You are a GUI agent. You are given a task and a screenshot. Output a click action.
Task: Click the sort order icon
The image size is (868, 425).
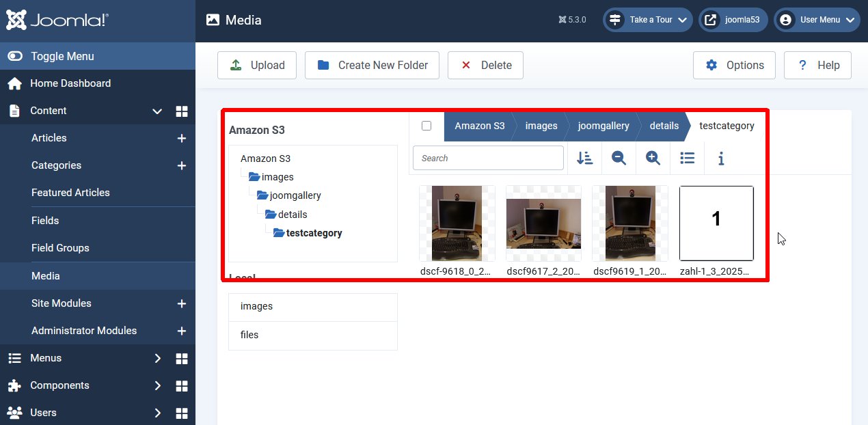[x=584, y=158]
